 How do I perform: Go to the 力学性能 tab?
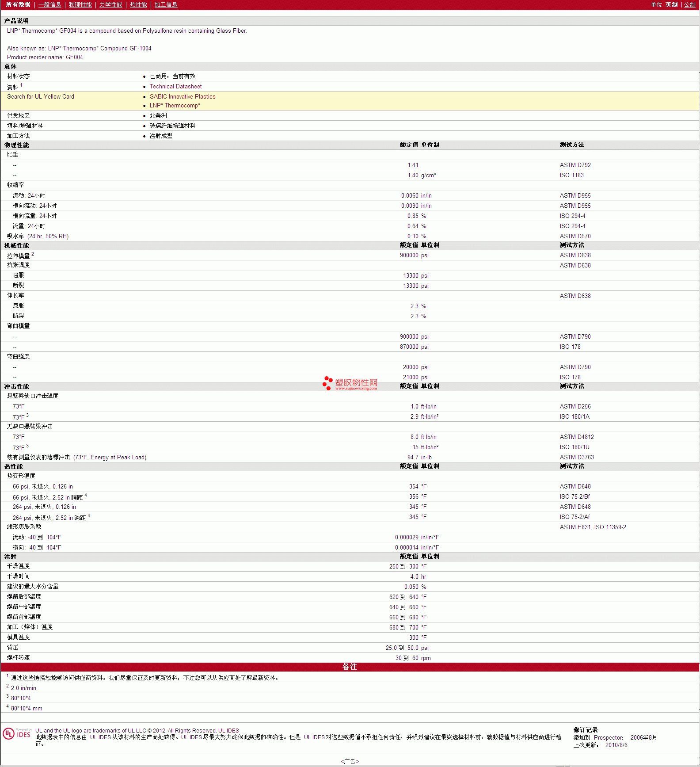click(110, 5)
